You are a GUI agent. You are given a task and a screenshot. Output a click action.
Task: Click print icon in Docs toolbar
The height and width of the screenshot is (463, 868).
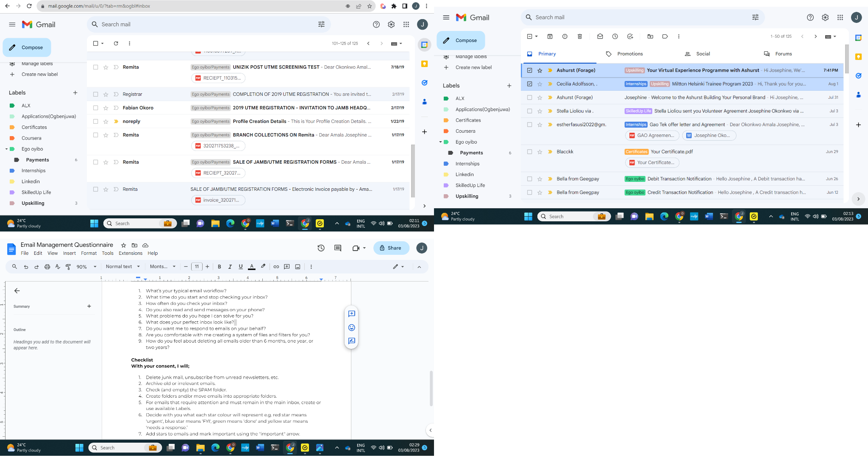click(47, 267)
